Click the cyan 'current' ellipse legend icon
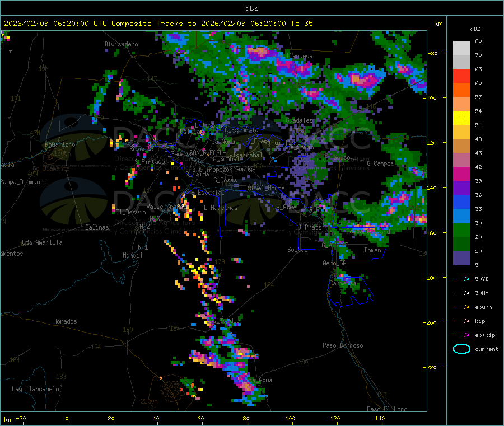Screen dimensions: 504x426 click(x=461, y=349)
